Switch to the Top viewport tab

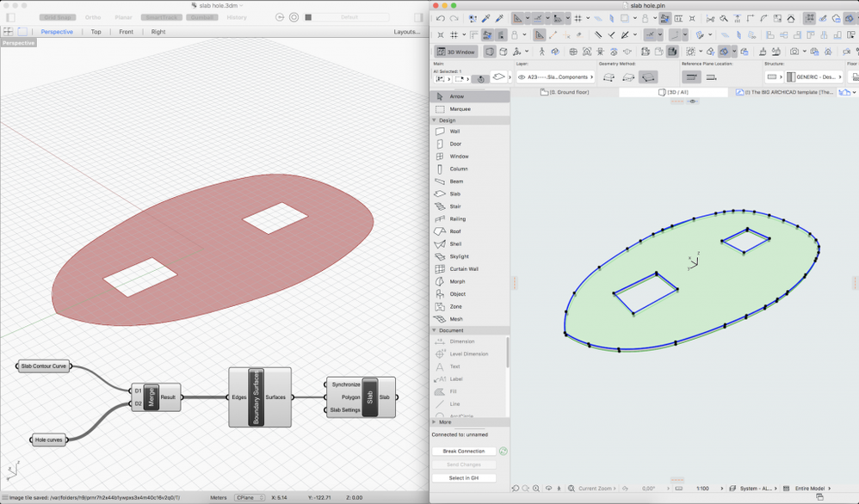pos(96,32)
